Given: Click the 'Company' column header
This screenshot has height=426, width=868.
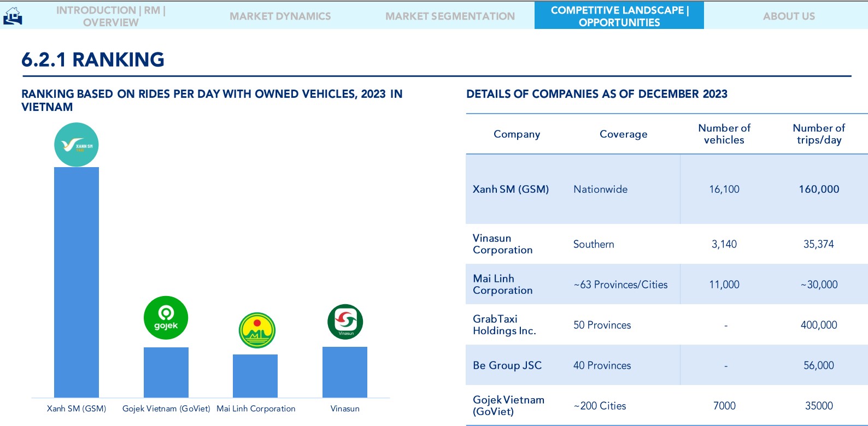Looking at the screenshot, I should [x=517, y=134].
